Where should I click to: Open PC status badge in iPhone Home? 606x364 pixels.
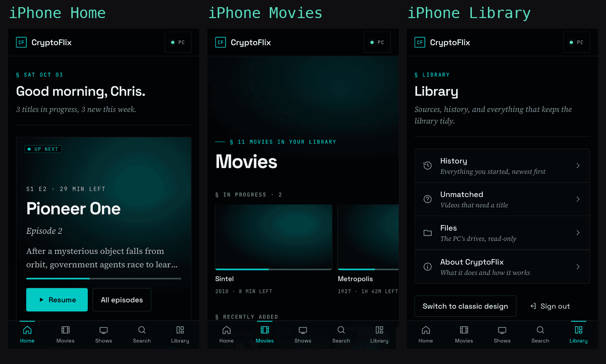click(x=178, y=42)
